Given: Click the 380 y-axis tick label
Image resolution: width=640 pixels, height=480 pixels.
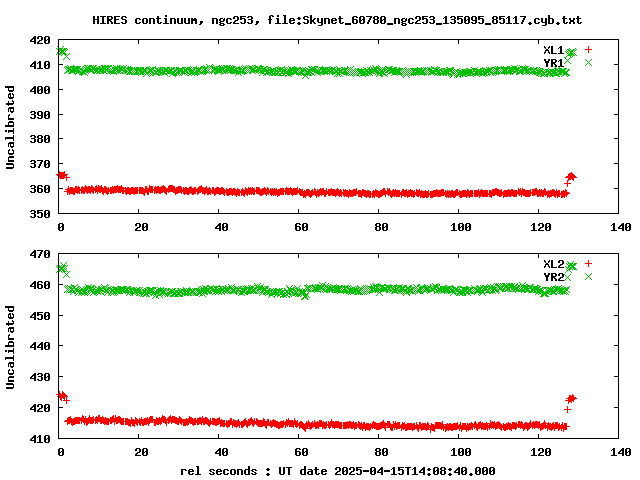Looking at the screenshot, I should pos(40,139).
